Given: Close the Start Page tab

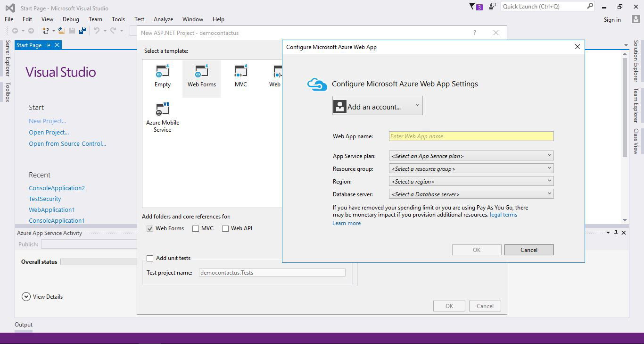Looking at the screenshot, I should (x=57, y=45).
